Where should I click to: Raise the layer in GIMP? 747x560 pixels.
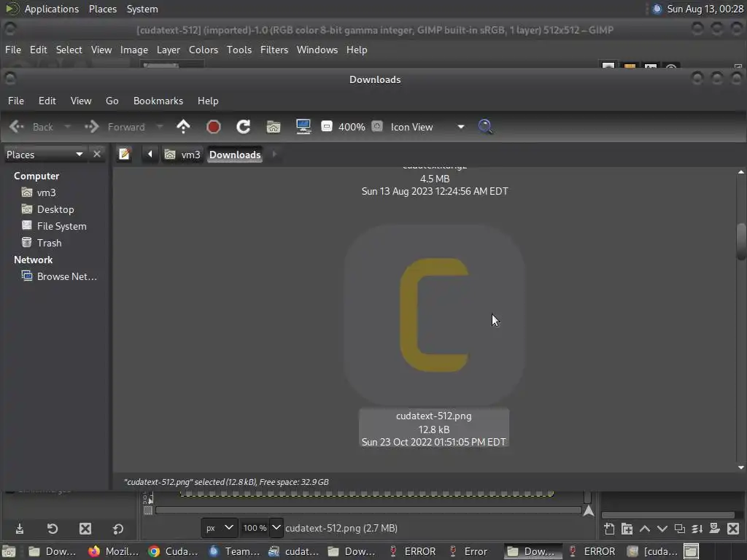point(645,529)
